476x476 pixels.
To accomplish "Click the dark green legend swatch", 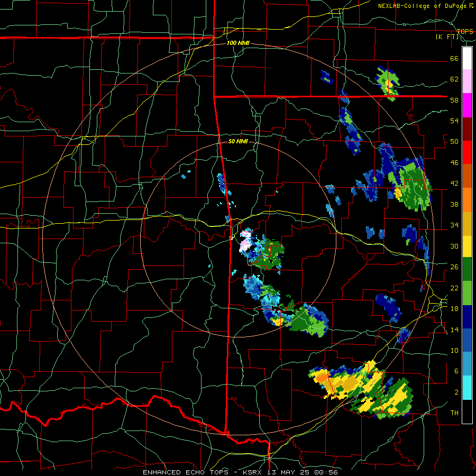I will pyautogui.click(x=467, y=269).
